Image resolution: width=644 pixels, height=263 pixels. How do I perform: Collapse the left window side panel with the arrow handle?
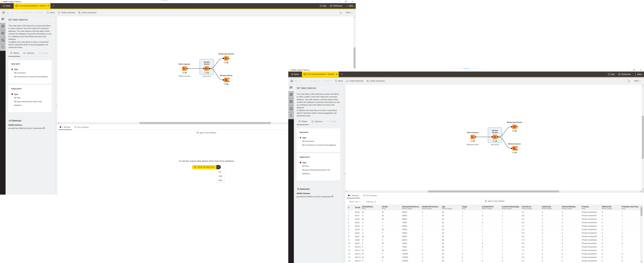pyautogui.click(x=56, y=105)
